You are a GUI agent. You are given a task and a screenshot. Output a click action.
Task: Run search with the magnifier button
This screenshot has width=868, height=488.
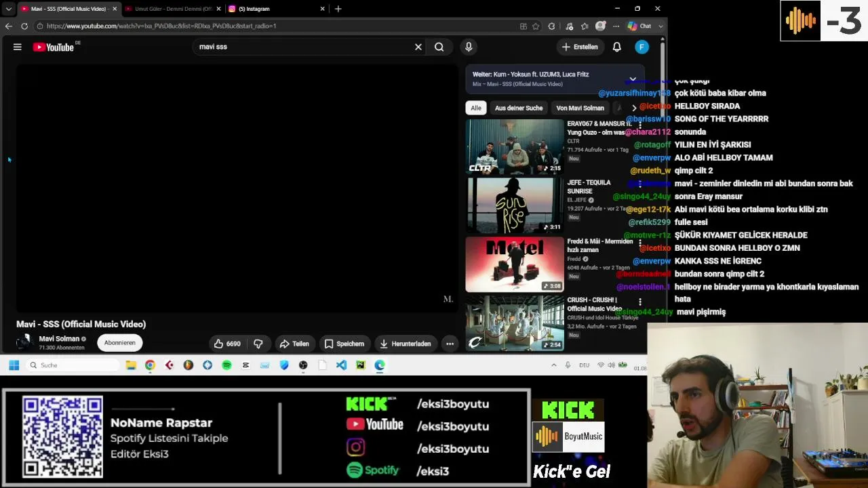click(439, 47)
